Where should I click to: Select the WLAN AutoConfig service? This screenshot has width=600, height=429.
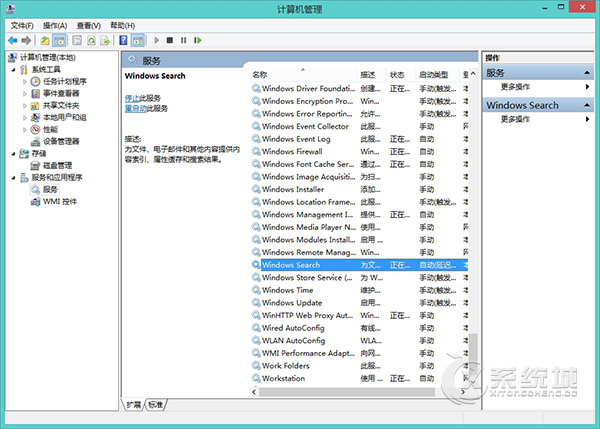point(359,341)
